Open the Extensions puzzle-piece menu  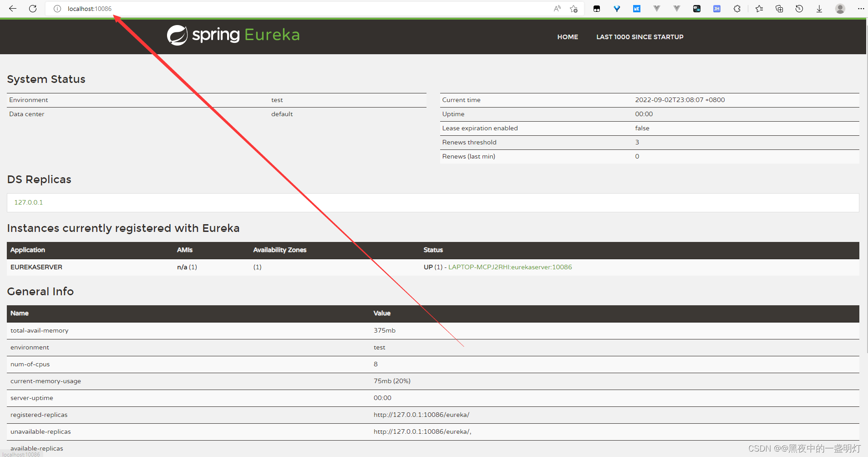pos(737,9)
